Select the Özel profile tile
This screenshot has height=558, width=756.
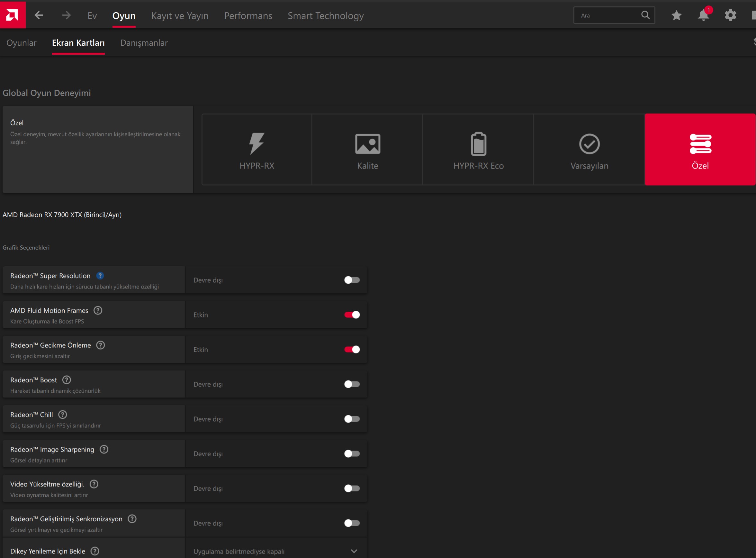click(x=700, y=150)
